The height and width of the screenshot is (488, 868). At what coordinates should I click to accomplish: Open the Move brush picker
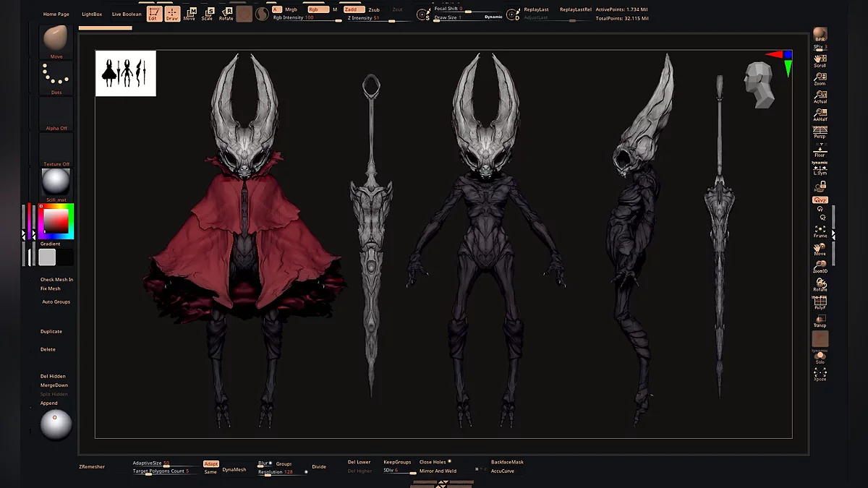pyautogui.click(x=56, y=40)
